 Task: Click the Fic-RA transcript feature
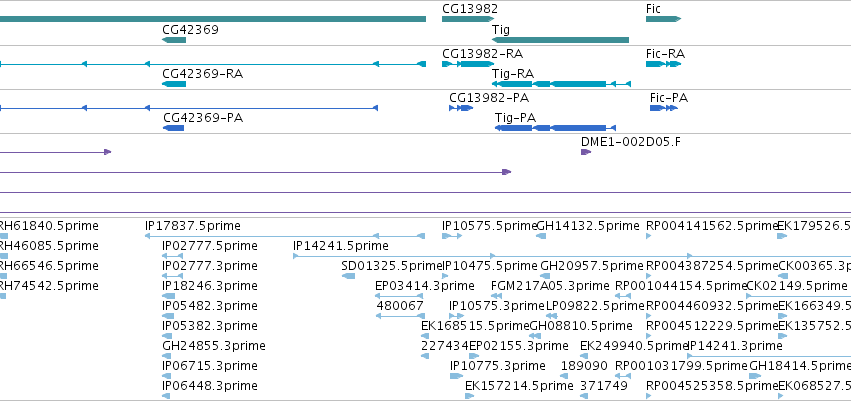point(663,64)
